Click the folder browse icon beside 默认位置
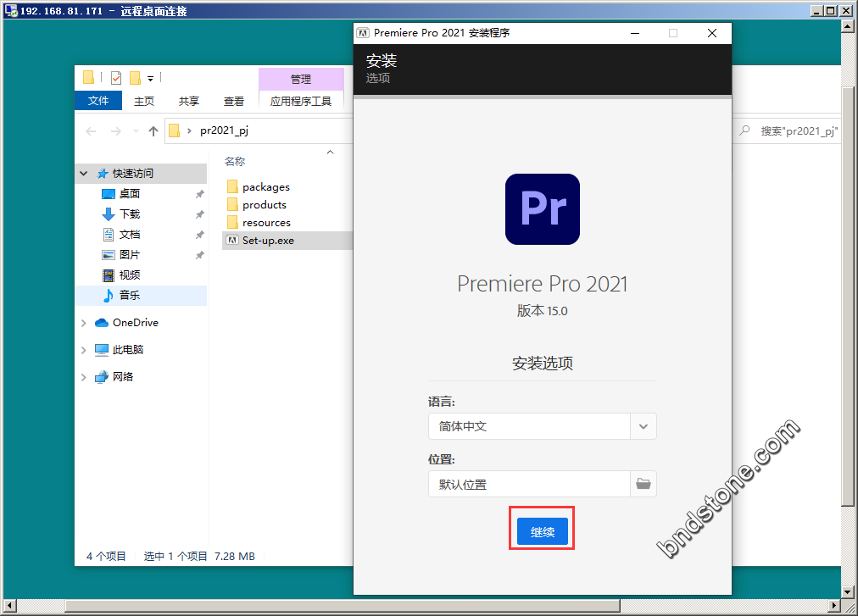Viewport: 858px width, 616px height. coord(643,484)
